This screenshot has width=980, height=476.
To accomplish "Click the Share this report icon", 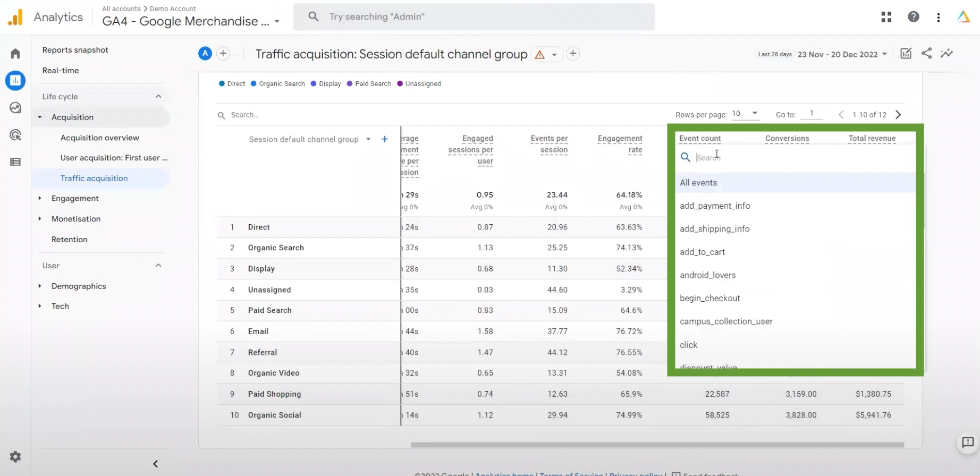I will click(926, 53).
